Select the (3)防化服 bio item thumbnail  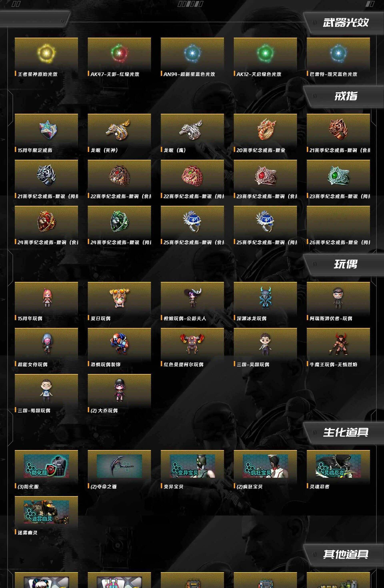[x=46, y=466]
